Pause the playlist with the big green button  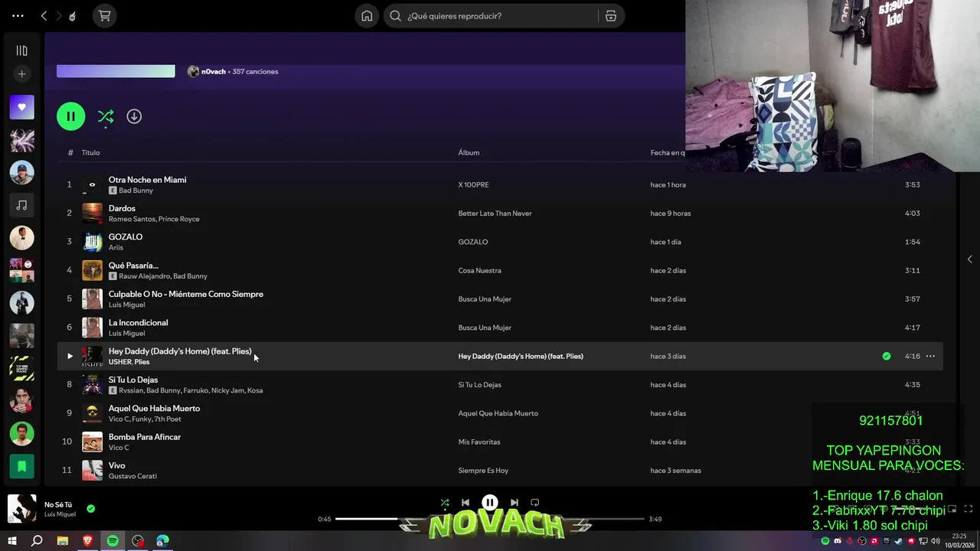(x=70, y=116)
